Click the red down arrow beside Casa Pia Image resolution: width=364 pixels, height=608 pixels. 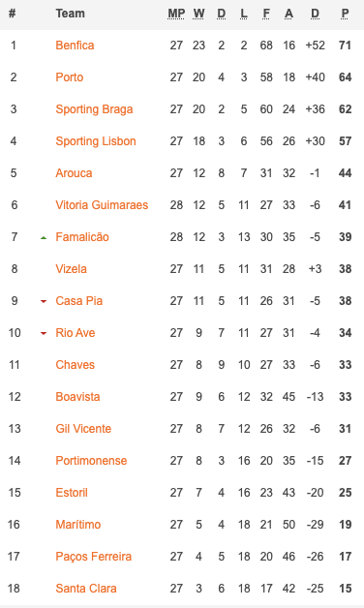[x=44, y=301]
